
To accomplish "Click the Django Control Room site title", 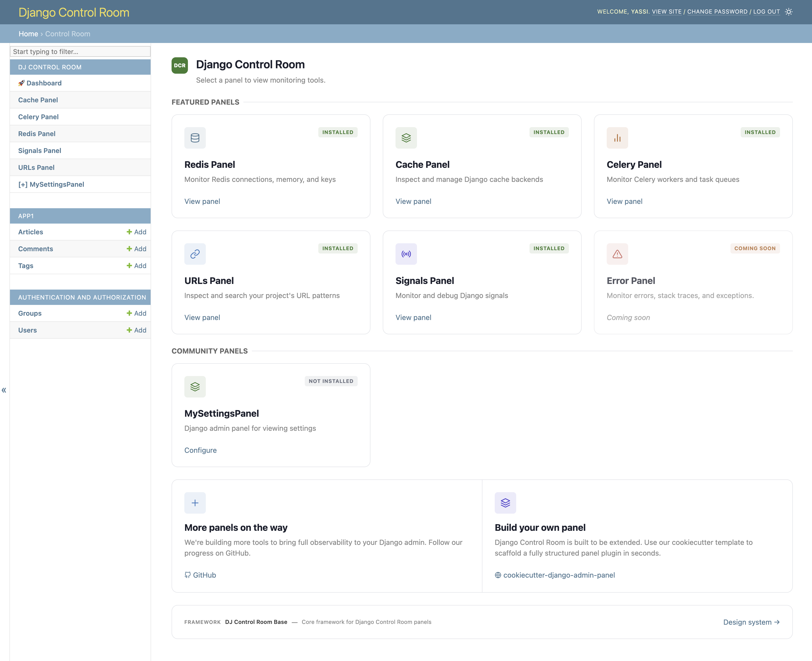I will point(74,12).
